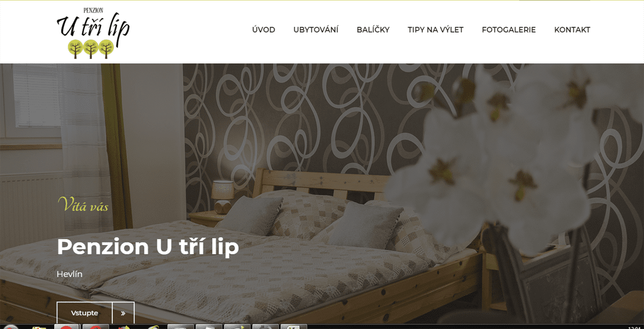
Task: Click the taskbar clock
Action: (634, 327)
